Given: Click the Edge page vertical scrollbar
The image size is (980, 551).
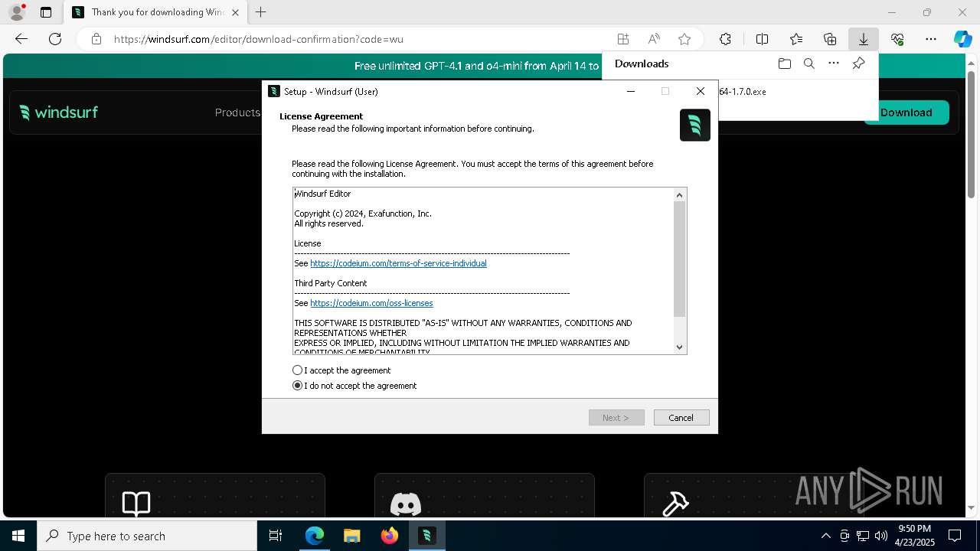Looking at the screenshot, I should point(971,134).
